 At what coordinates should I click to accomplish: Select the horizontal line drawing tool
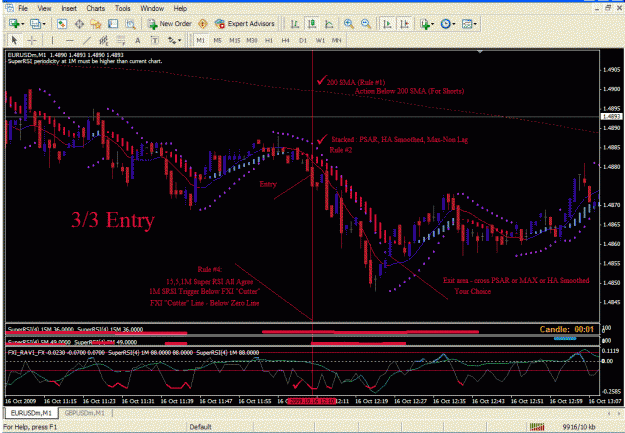pyautogui.click(x=69, y=40)
